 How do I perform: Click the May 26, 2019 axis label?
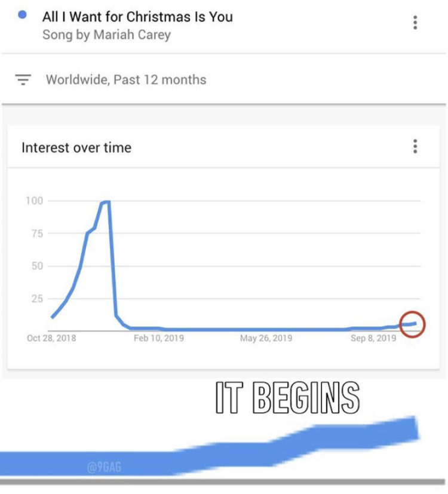[266, 339]
